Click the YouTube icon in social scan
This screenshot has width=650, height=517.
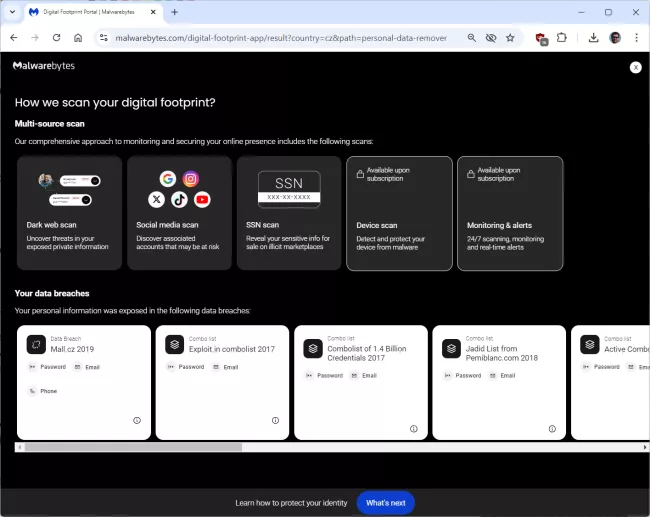point(202,199)
